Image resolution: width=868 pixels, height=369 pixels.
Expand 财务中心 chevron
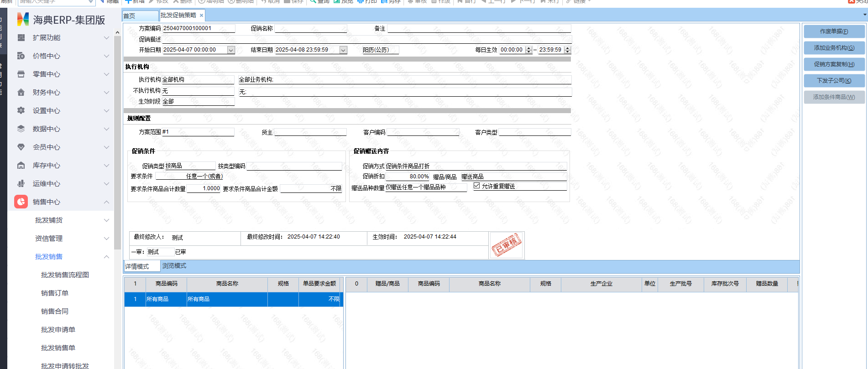[106, 93]
